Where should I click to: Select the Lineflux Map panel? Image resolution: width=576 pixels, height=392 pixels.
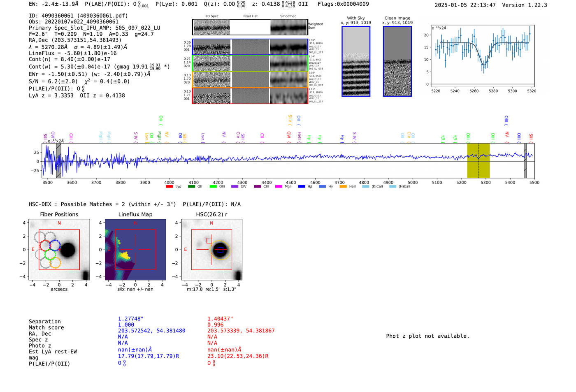coord(135,250)
